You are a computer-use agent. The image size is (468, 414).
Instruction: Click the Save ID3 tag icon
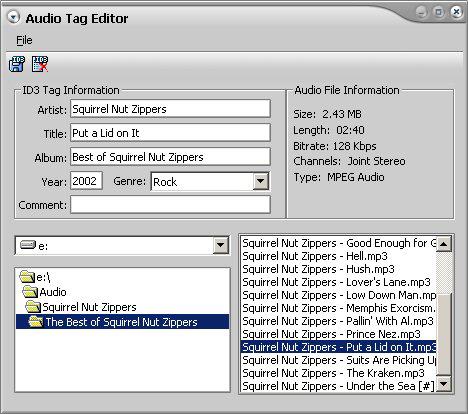click(17, 64)
